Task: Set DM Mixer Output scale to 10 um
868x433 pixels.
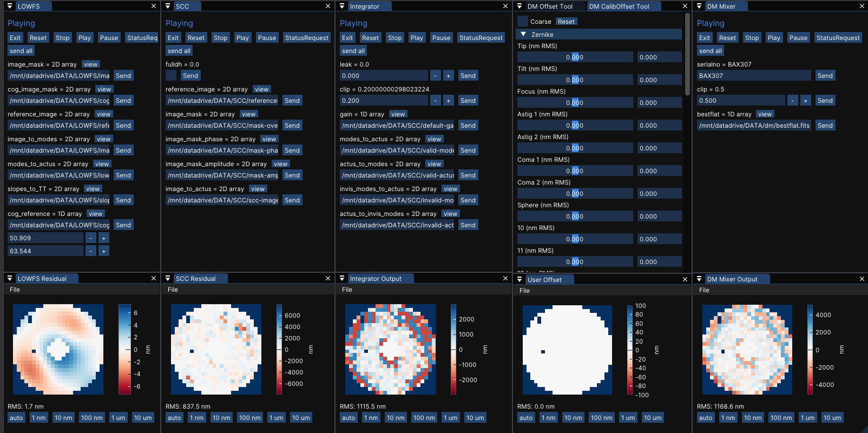Action: [832, 418]
